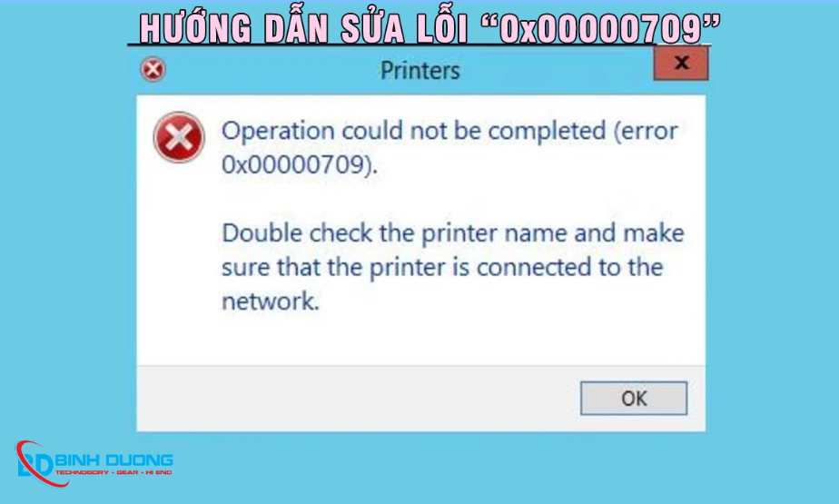Click the BINH DUONG brand name
This screenshot has height=504, width=839.
tap(114, 460)
